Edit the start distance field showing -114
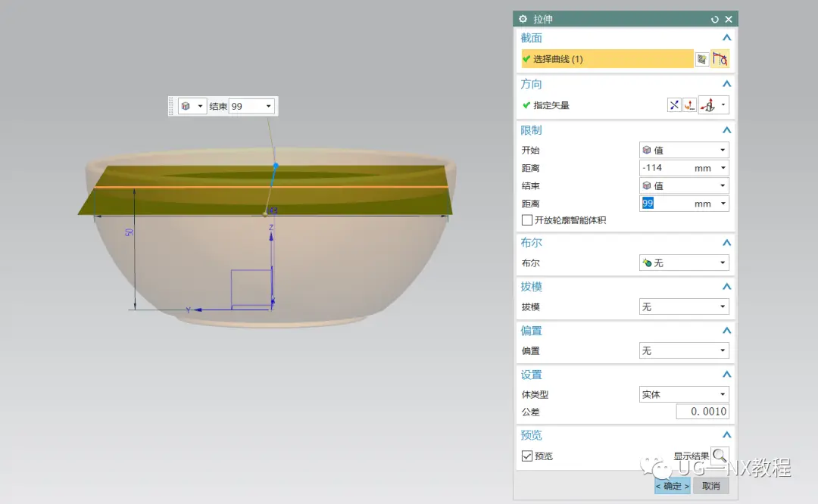The width and height of the screenshot is (818, 504). (666, 168)
